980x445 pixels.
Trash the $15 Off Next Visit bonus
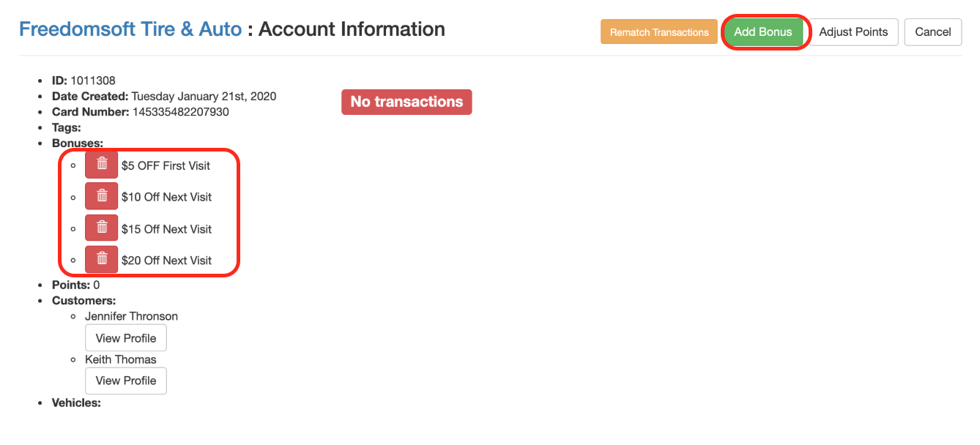[x=101, y=228]
